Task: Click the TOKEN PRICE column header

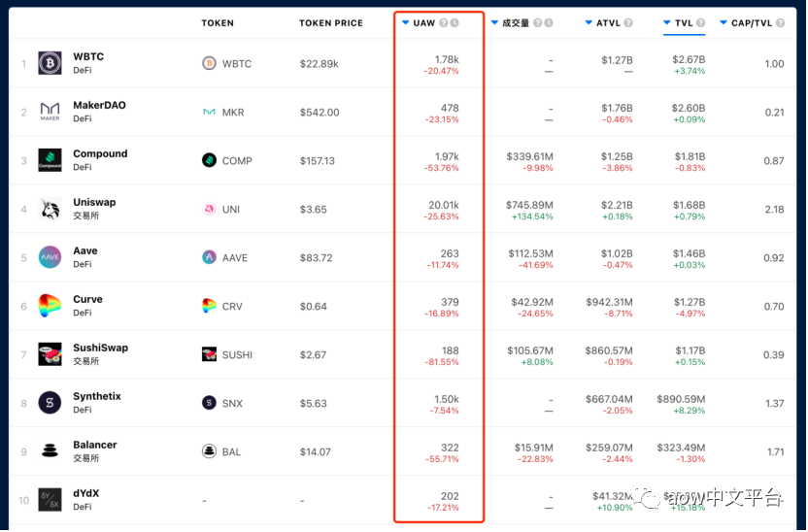Action: pyautogui.click(x=331, y=23)
